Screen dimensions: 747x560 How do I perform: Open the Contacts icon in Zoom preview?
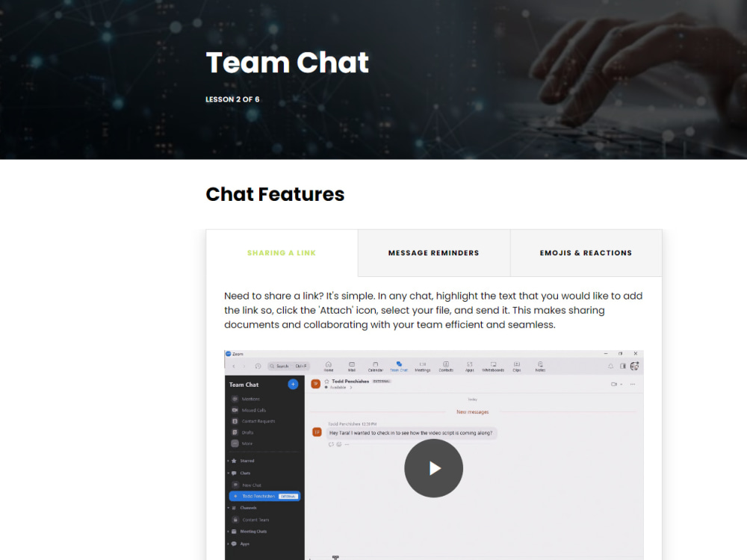pyautogui.click(x=446, y=366)
